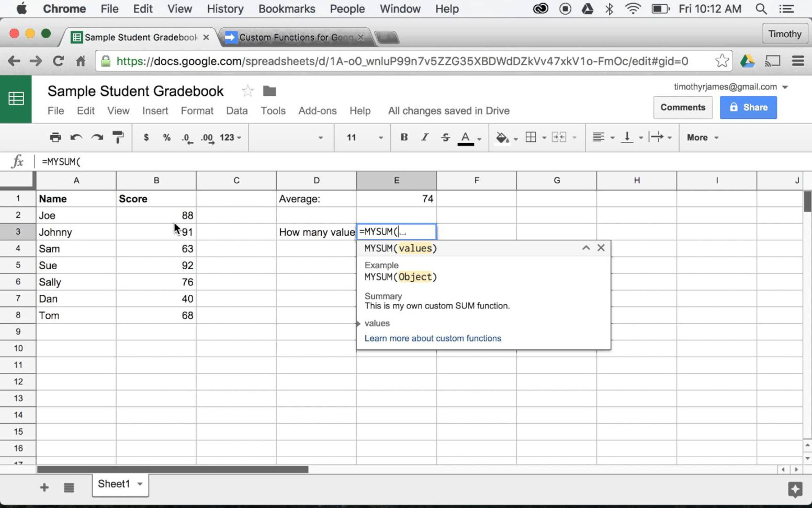The height and width of the screenshot is (508, 812).
Task: Apply currency format using the dollar icon
Action: (x=146, y=137)
